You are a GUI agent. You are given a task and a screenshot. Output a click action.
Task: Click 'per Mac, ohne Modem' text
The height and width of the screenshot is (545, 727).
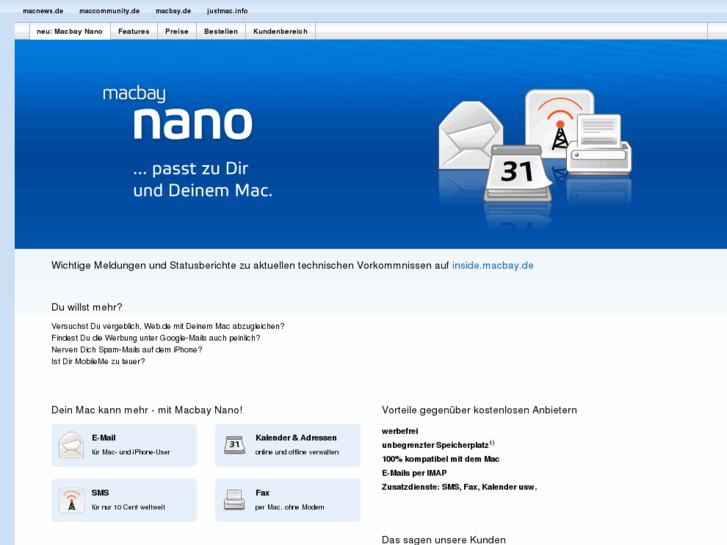click(x=289, y=507)
